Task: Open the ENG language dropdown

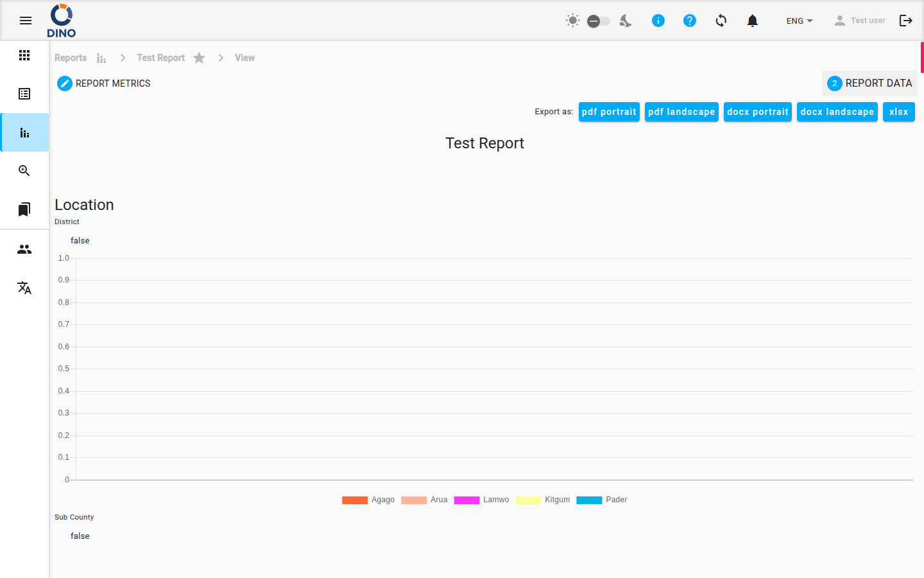Action: [x=800, y=21]
